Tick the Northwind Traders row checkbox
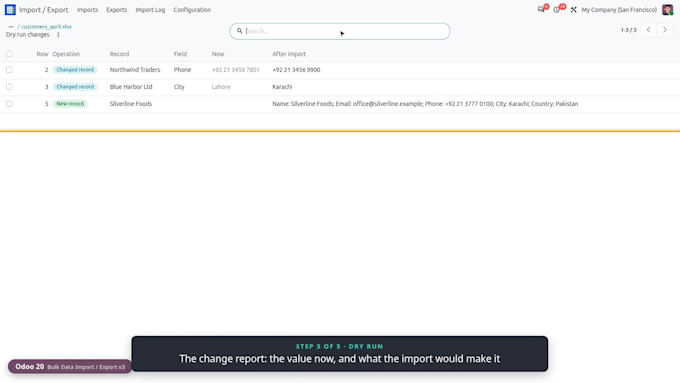Screen dimensions: 680x383 (9, 70)
